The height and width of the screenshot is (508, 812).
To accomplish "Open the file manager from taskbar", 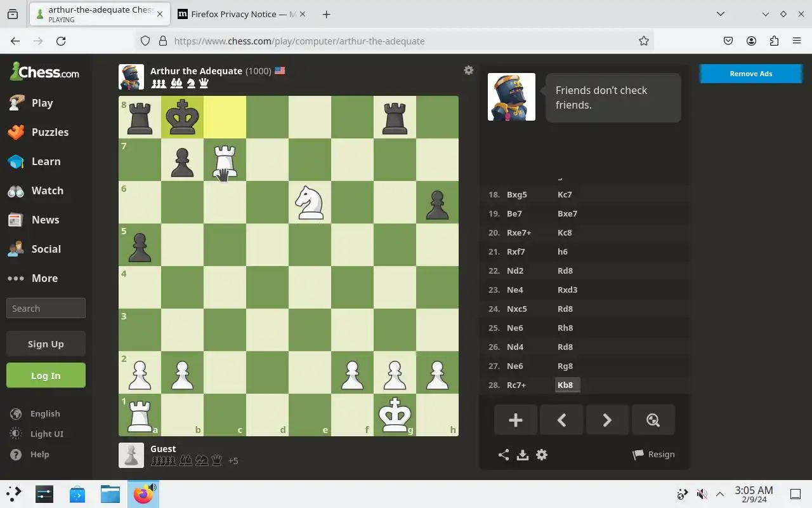I will click(x=110, y=493).
